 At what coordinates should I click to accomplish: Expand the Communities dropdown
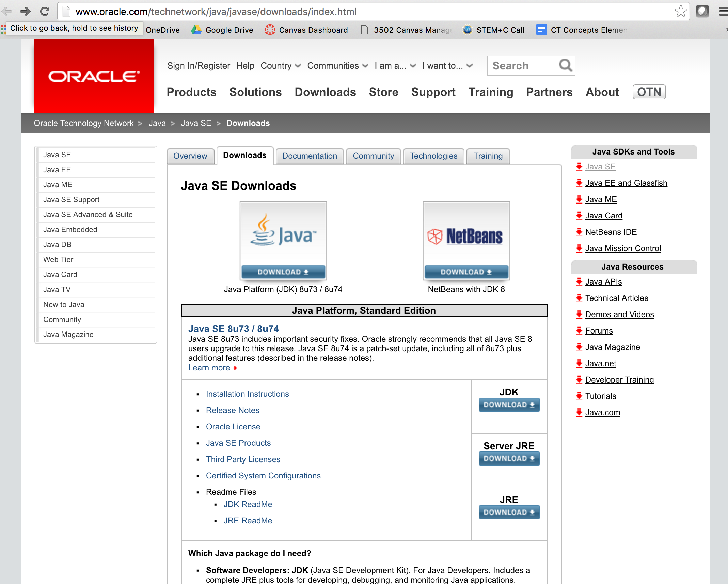[x=337, y=66]
